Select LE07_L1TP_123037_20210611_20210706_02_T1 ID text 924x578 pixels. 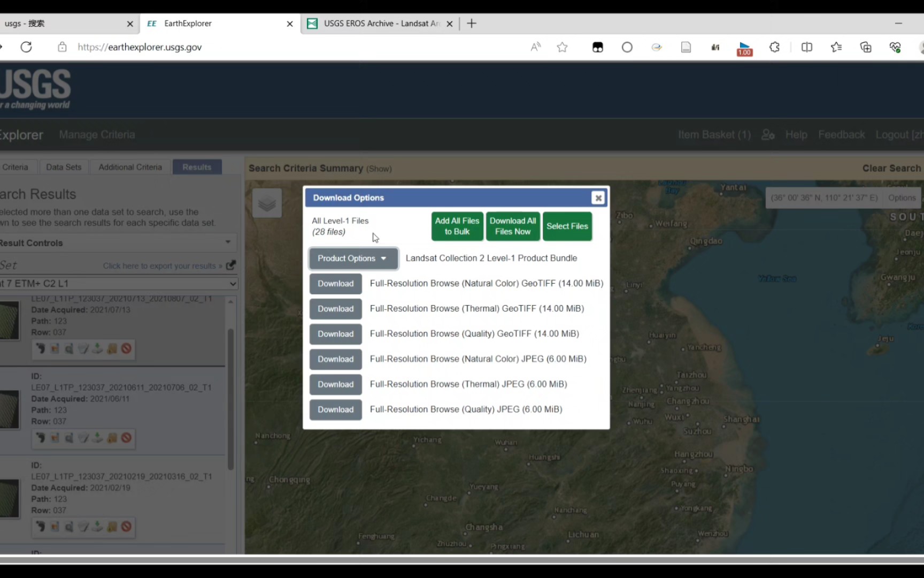pos(121,387)
